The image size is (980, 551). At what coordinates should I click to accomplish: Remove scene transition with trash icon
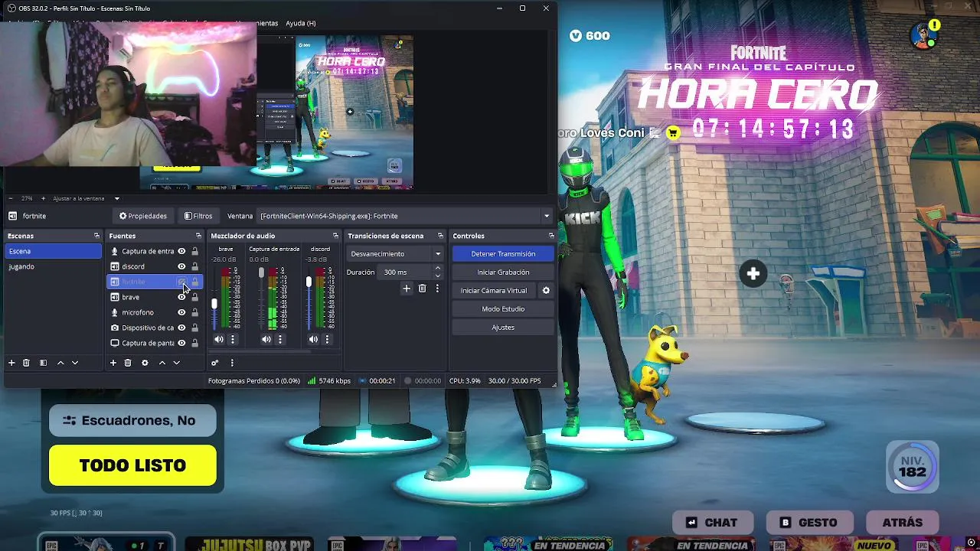[422, 289]
